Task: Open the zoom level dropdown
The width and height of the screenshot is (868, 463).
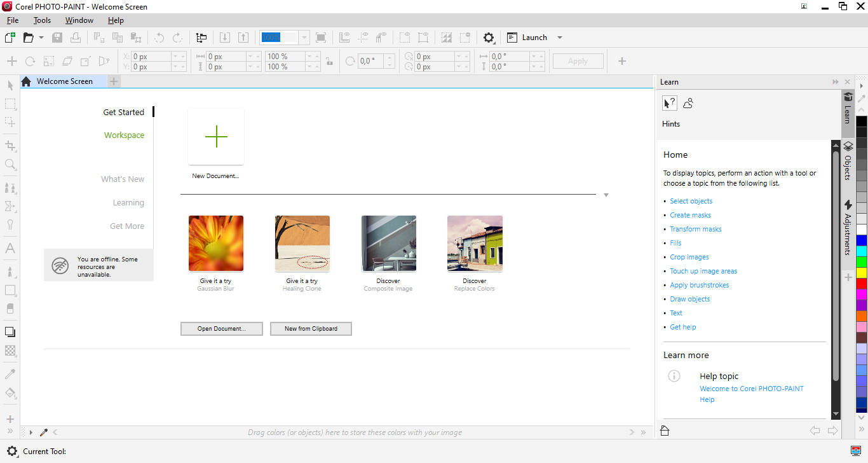Action: (304, 38)
